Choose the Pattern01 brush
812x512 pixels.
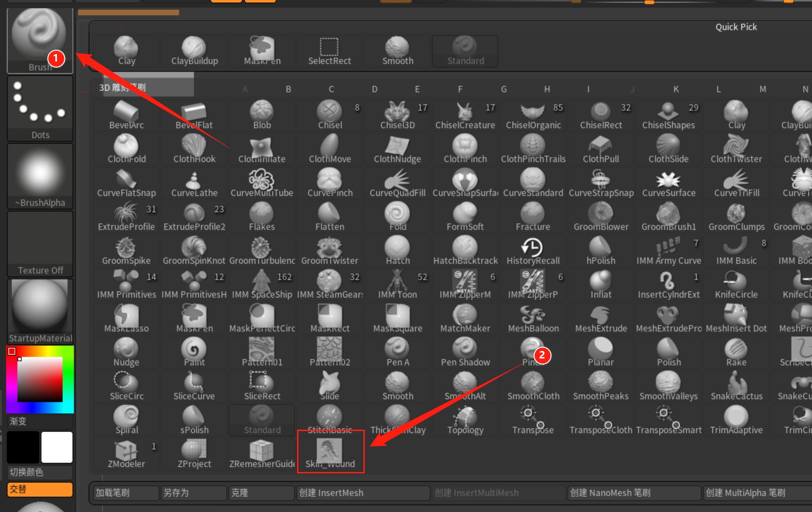click(262, 352)
